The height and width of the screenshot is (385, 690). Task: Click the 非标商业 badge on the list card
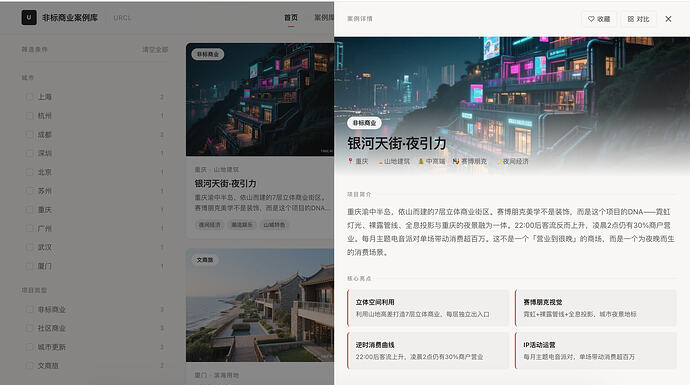(x=208, y=54)
